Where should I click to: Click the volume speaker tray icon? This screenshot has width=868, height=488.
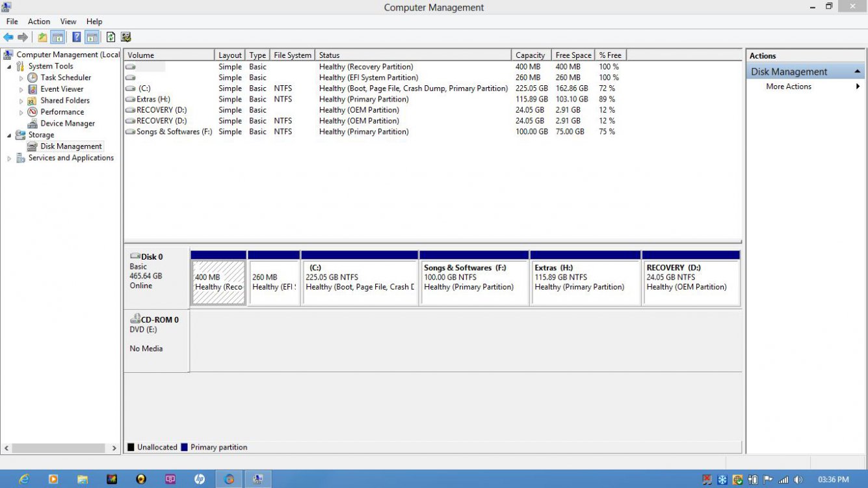click(x=798, y=480)
